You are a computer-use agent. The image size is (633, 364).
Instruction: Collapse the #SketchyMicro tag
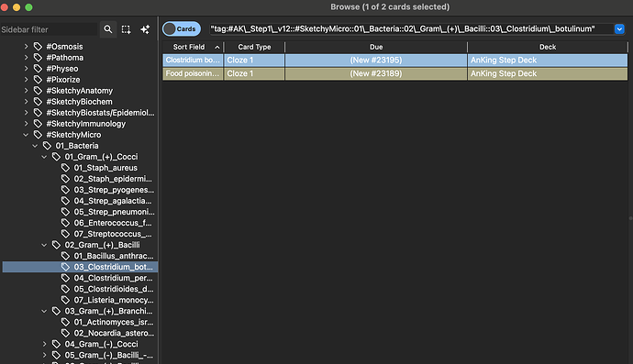point(26,135)
